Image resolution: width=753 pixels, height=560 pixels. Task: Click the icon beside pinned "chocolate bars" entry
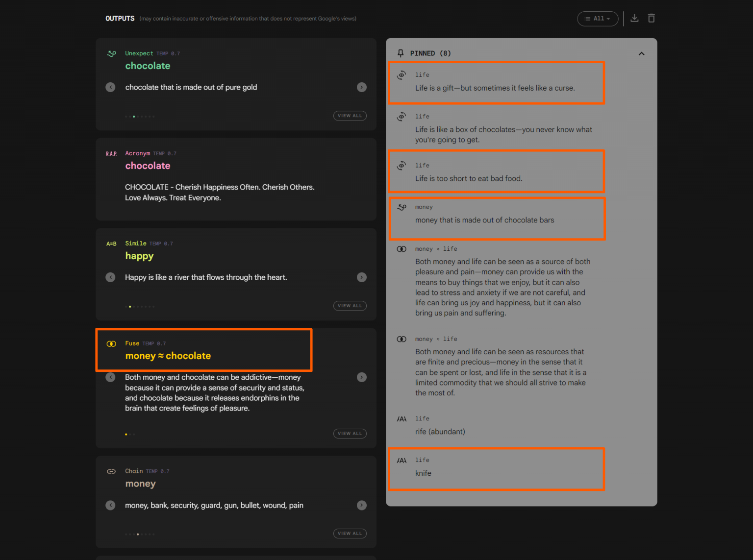[x=402, y=207]
